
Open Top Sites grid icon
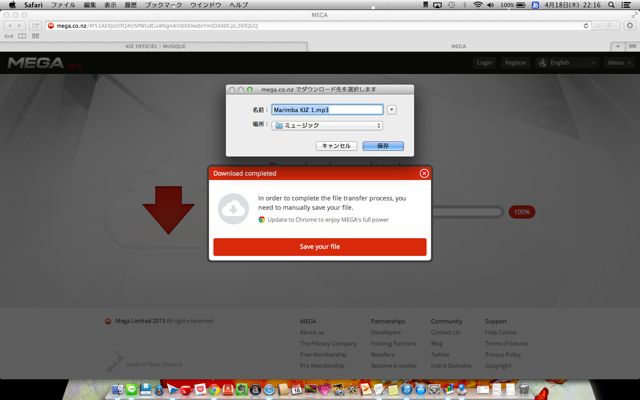coord(36,36)
